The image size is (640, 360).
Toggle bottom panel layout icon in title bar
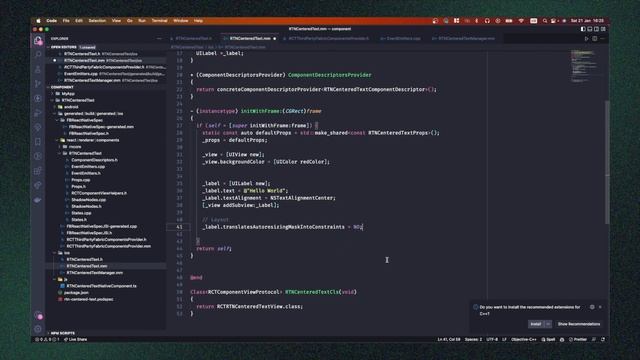point(590,29)
